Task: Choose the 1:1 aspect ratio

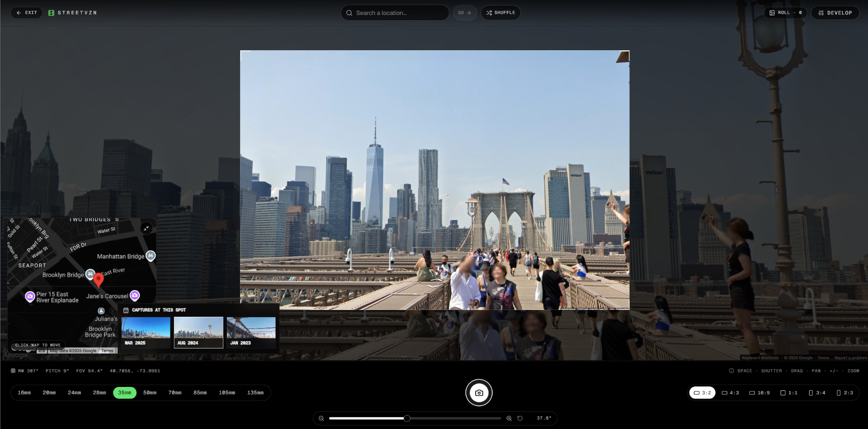Action: coord(789,393)
